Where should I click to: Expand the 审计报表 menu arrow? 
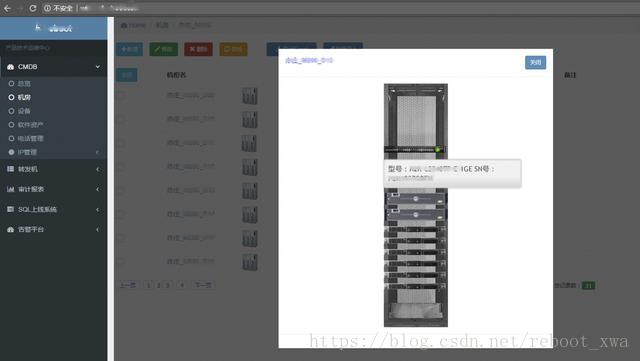98,189
